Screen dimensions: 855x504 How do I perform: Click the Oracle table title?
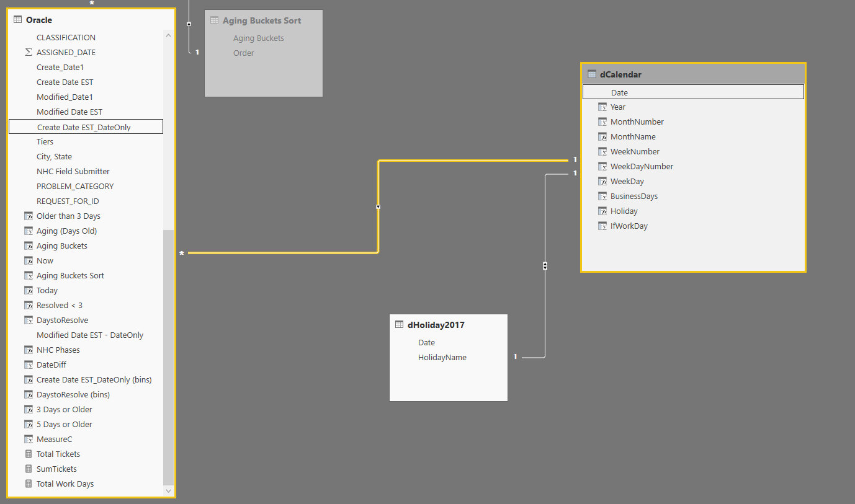39,20
